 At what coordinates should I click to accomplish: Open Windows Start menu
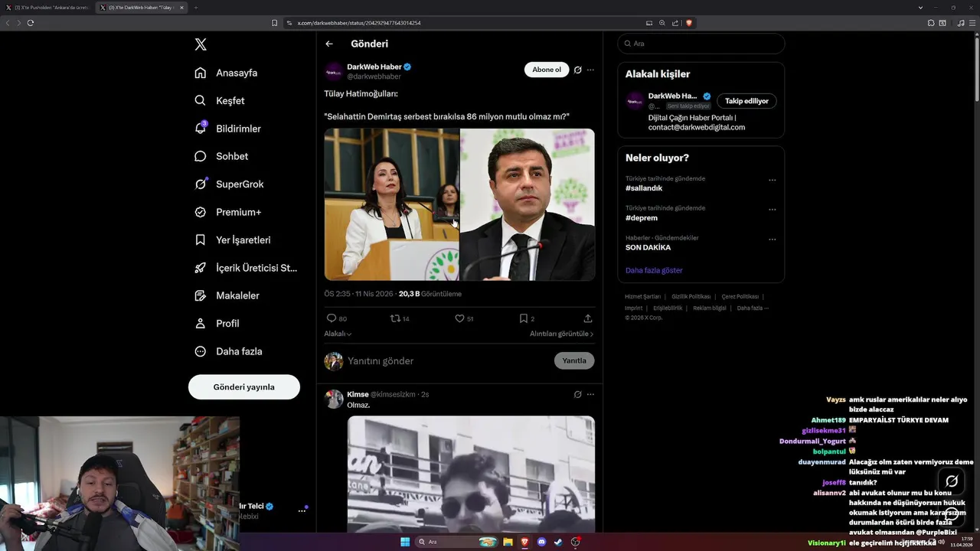click(405, 542)
